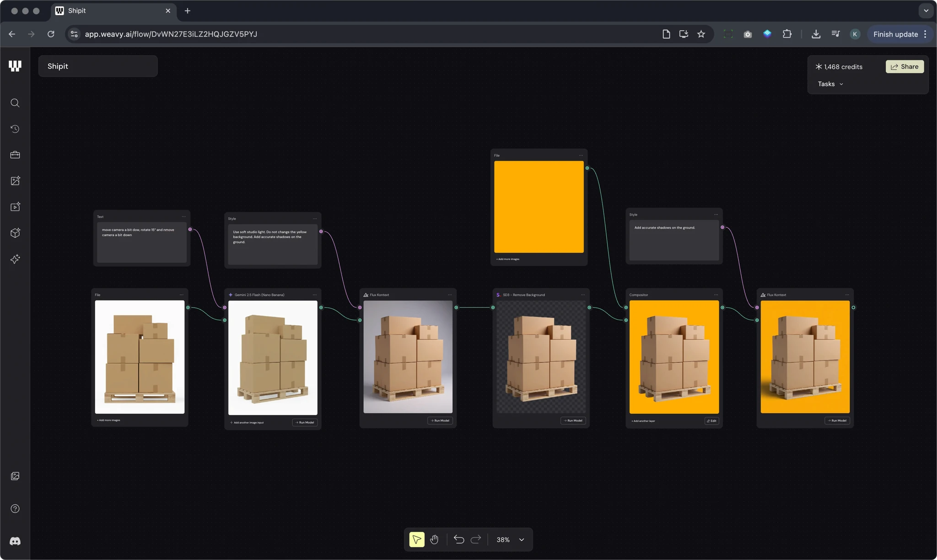Click the help question mark icon
The image size is (937, 560).
coord(15,509)
